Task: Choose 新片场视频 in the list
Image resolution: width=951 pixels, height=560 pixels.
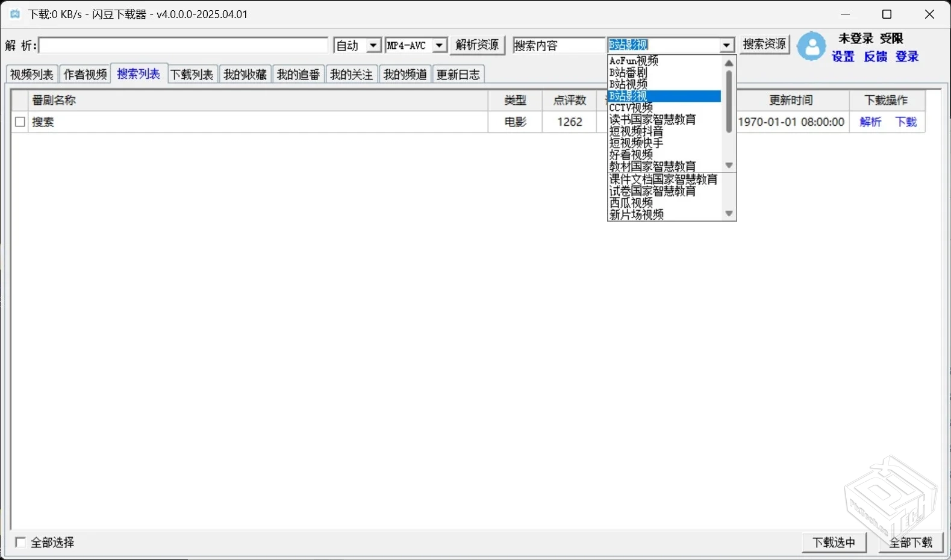Action: click(x=636, y=214)
